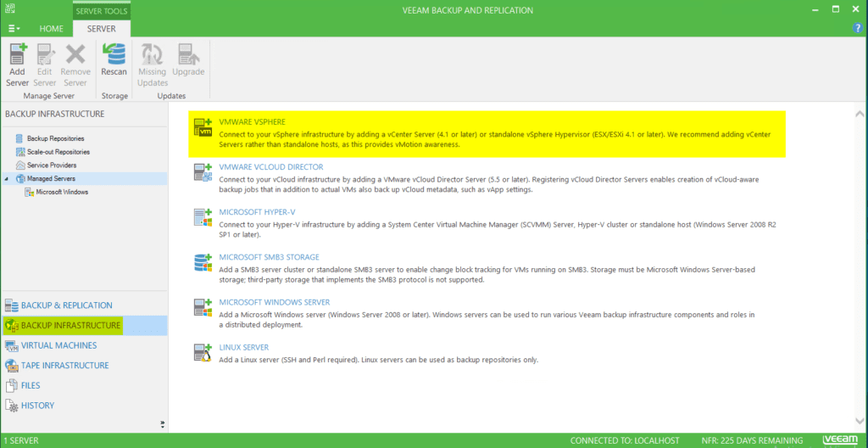The height and width of the screenshot is (448, 868).
Task: Click the Microsoft SMB3 Storage icon
Action: [x=203, y=262]
